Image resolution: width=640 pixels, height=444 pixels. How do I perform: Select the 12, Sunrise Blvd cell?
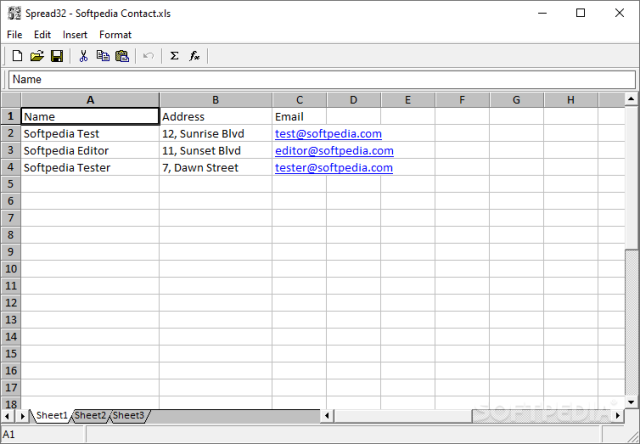[x=216, y=133]
